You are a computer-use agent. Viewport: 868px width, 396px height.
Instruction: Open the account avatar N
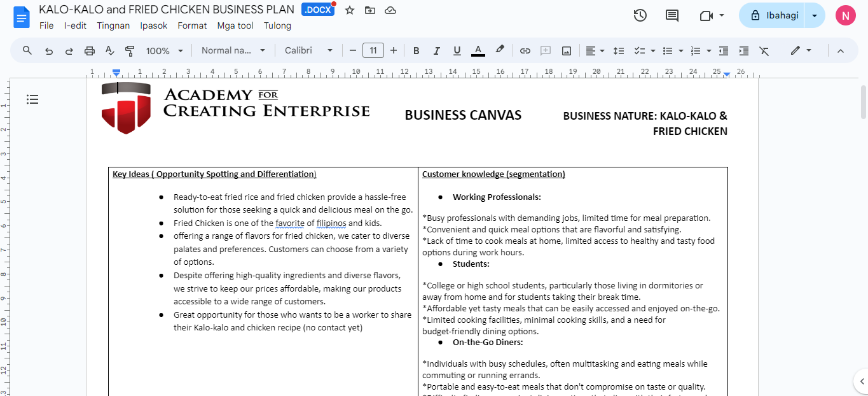tap(846, 15)
